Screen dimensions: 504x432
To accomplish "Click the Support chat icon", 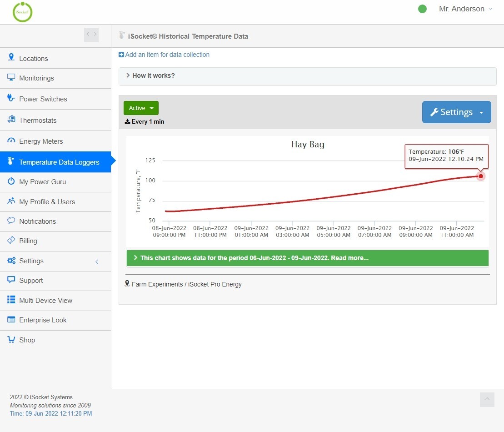I will click(11, 280).
